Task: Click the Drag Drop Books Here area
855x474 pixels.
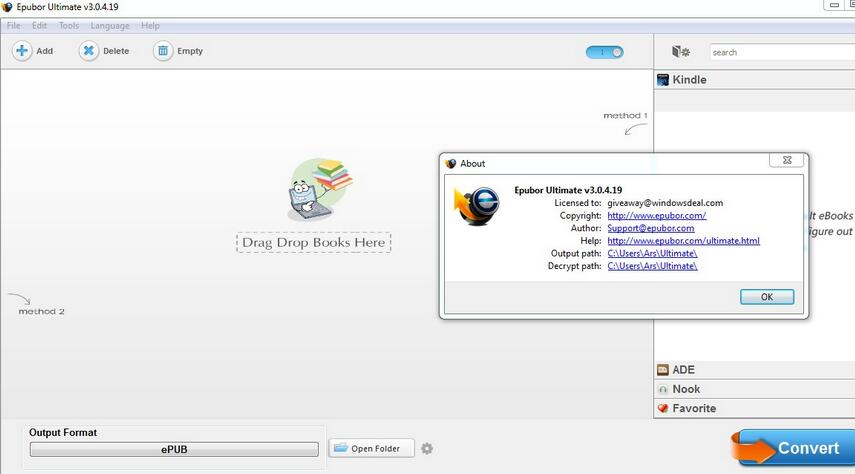Action: click(314, 243)
